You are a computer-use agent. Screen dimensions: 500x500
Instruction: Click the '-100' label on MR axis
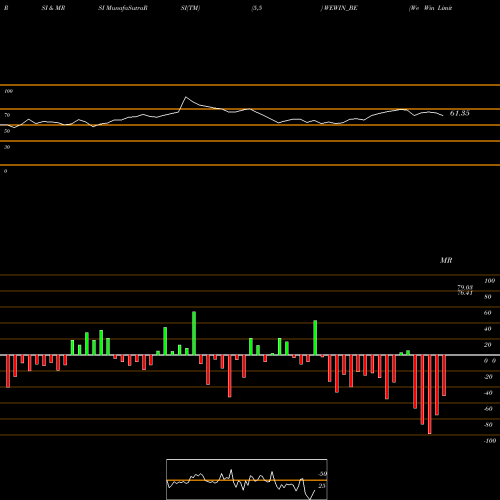click(490, 441)
